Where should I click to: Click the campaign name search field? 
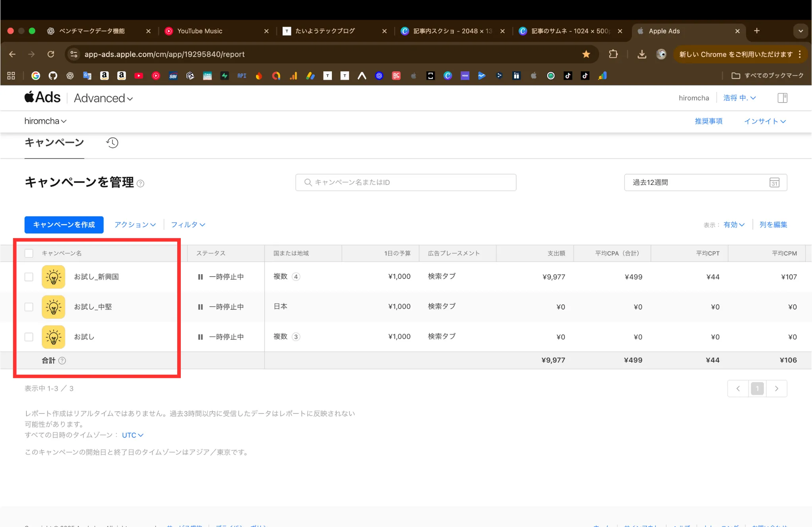[405, 182]
